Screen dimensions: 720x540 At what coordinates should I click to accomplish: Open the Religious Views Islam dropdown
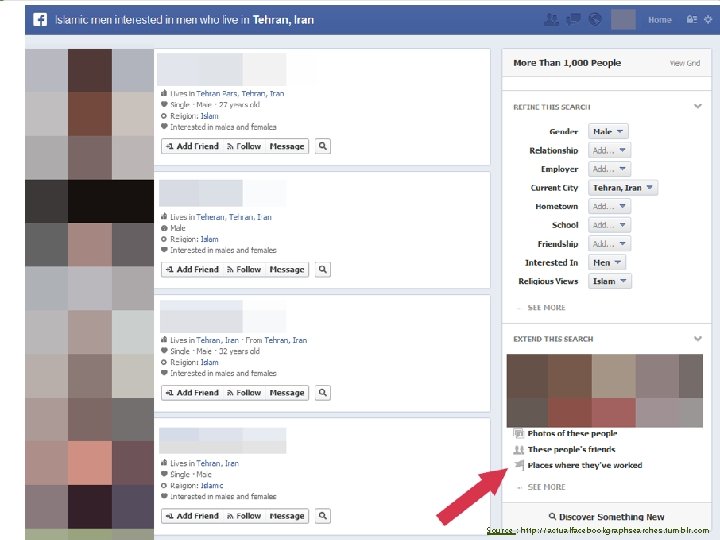pyautogui.click(x=610, y=281)
